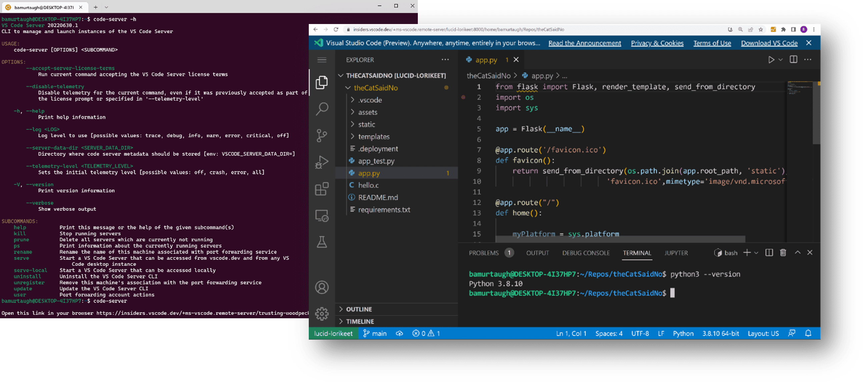Follow the Read the Announcement link
Image resolution: width=868 pixels, height=387 pixels.
tap(585, 43)
